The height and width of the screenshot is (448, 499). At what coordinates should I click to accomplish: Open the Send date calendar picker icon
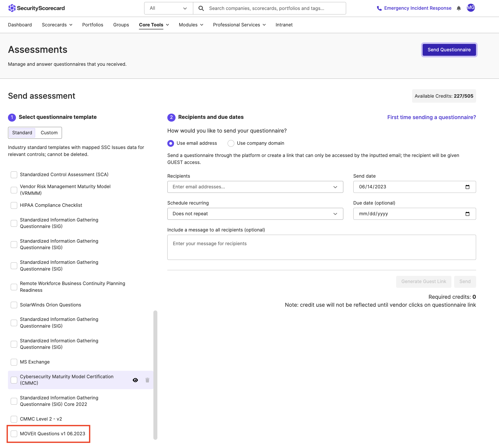pyautogui.click(x=467, y=187)
